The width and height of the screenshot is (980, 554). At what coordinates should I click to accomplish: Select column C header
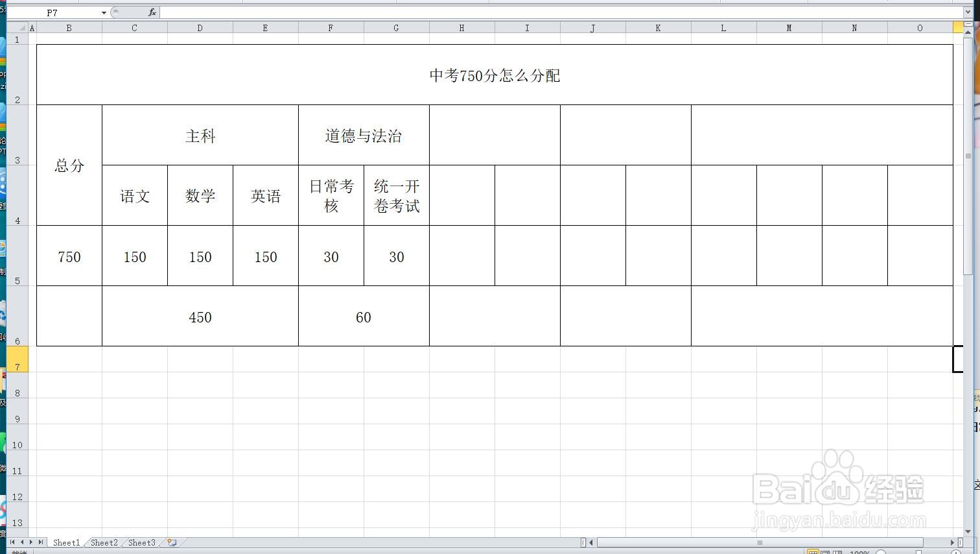[x=135, y=28]
